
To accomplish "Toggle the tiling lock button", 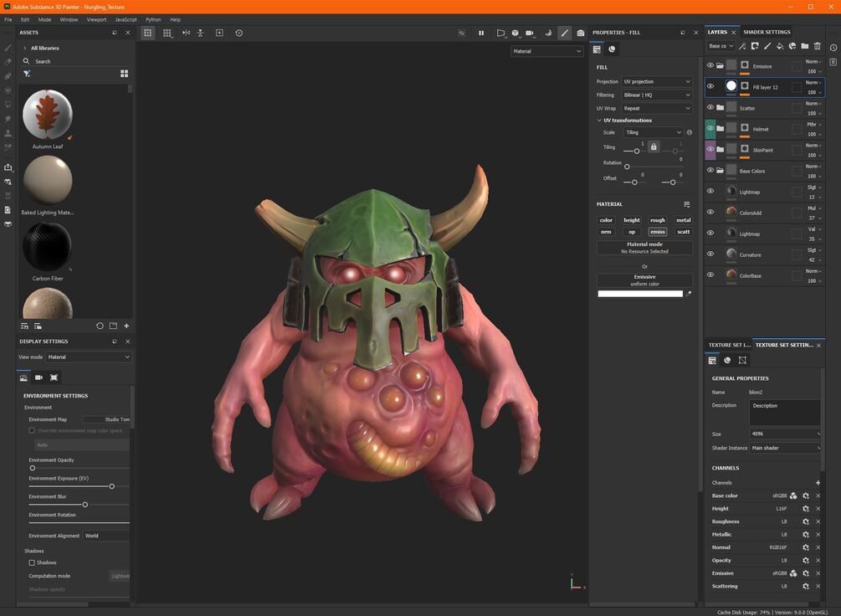I will pyautogui.click(x=654, y=146).
